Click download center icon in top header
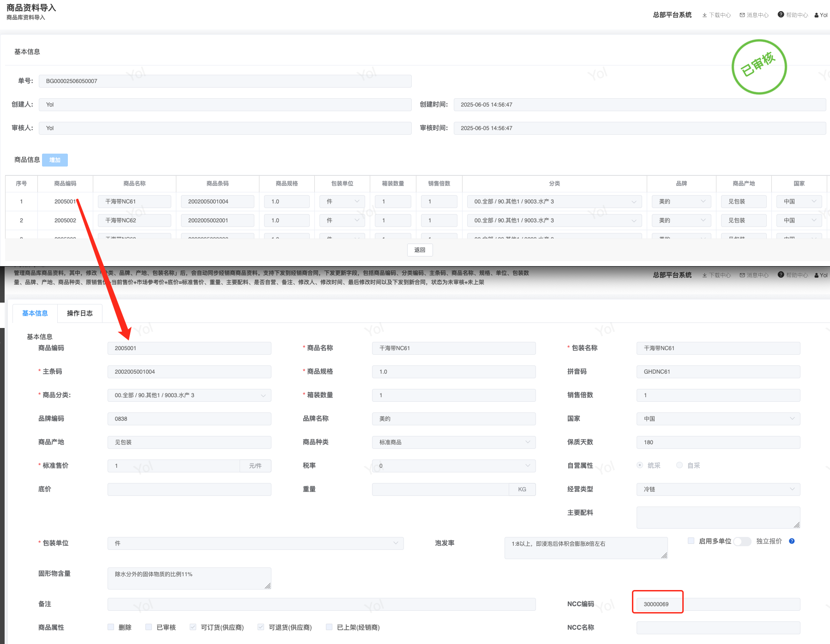The height and width of the screenshot is (644, 830). 704,15
